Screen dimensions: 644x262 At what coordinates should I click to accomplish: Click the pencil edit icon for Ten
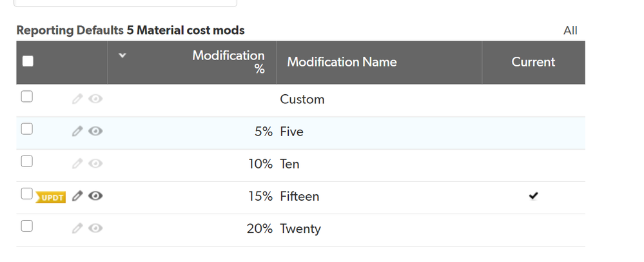77,164
